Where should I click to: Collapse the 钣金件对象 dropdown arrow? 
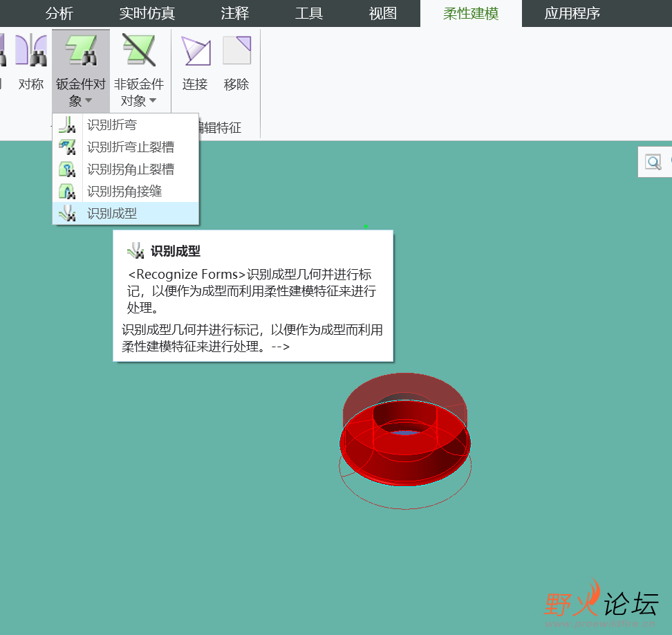(x=88, y=100)
